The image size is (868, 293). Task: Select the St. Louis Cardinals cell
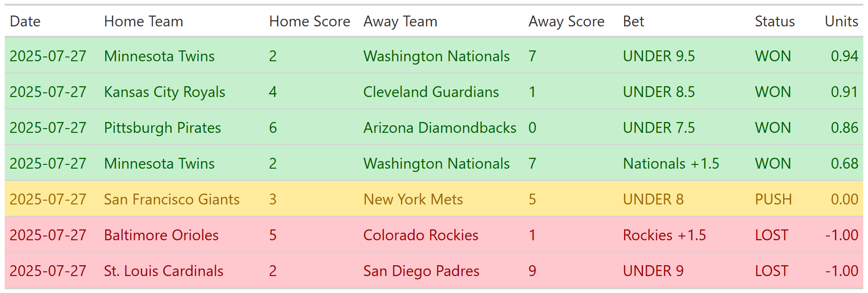(164, 271)
